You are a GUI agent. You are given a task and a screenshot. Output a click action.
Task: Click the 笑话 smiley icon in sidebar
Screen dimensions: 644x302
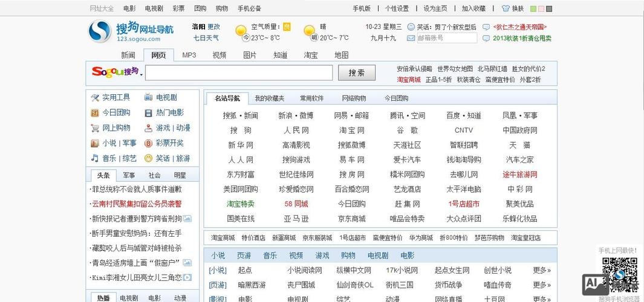[148, 158]
